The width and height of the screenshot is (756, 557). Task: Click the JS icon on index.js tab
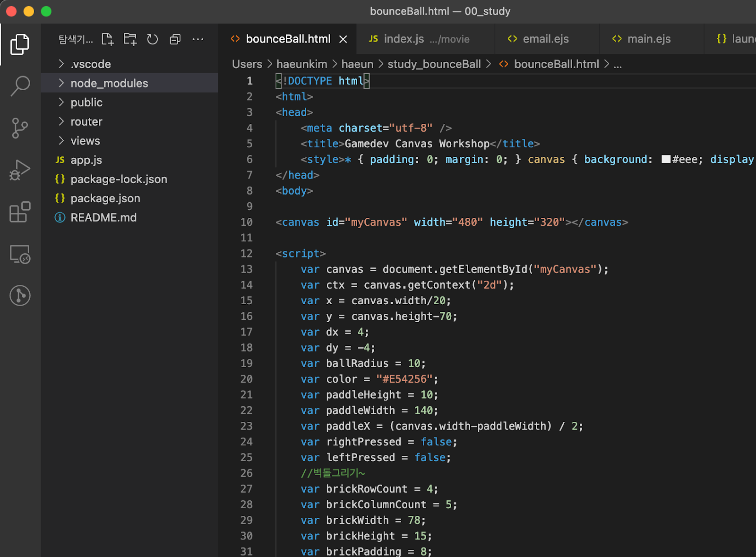(x=373, y=39)
